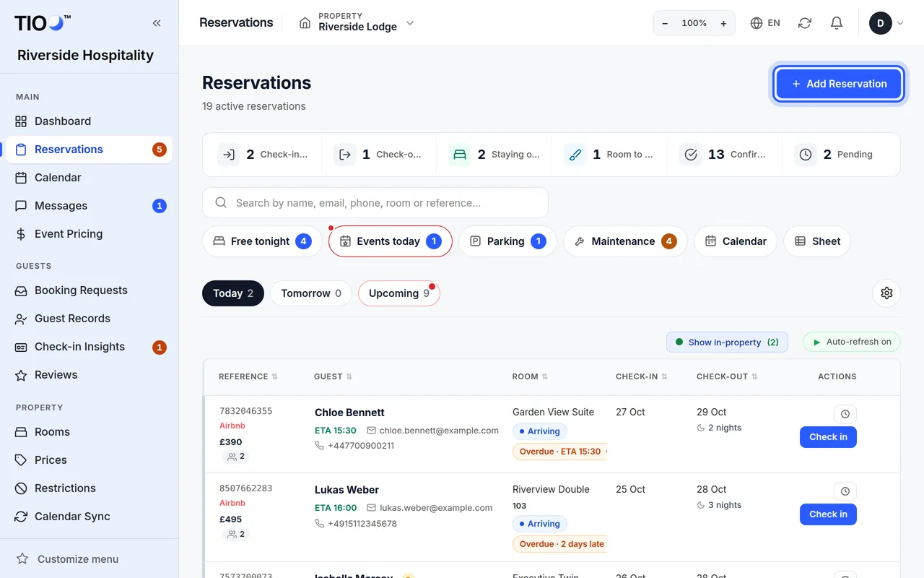
Task: Sort by Reference column
Action: (248, 376)
